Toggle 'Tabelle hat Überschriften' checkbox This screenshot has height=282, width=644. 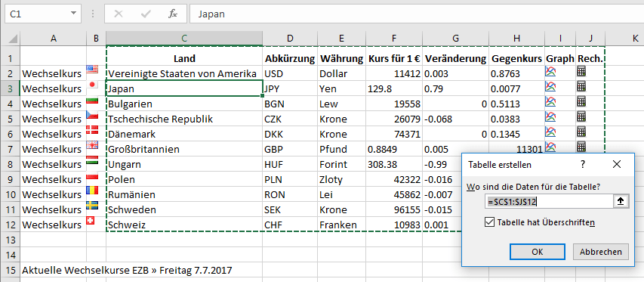point(489,222)
